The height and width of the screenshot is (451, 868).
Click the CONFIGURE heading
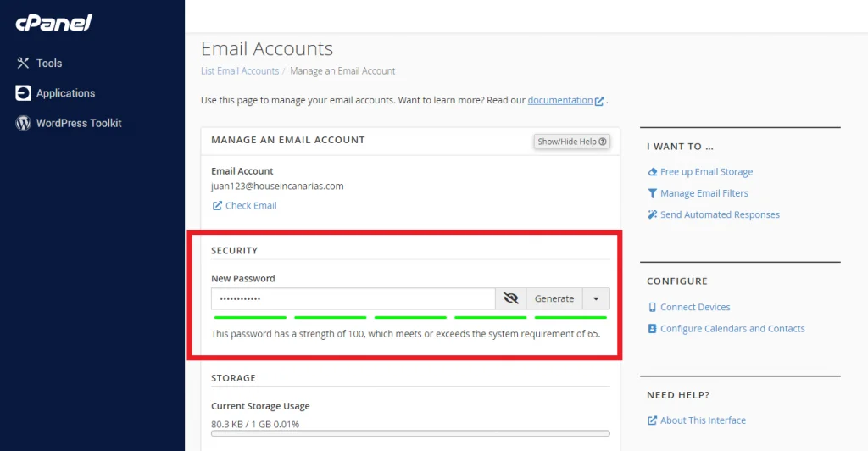coord(677,281)
